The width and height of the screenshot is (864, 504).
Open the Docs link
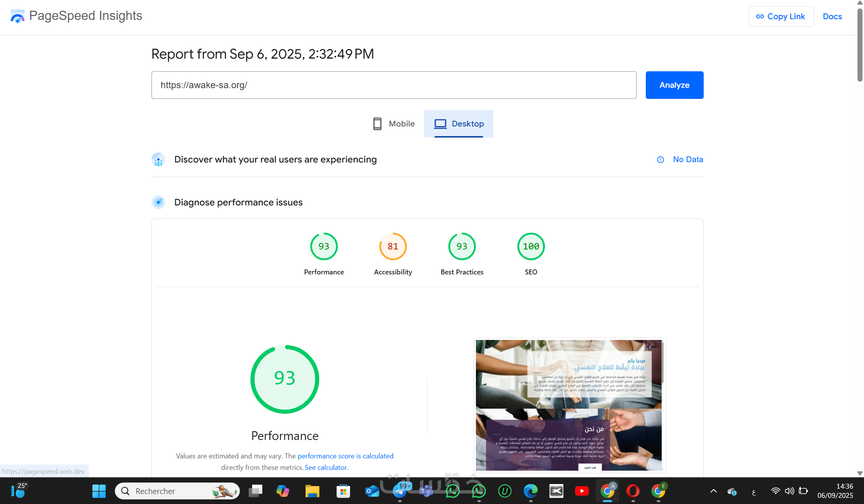(832, 16)
